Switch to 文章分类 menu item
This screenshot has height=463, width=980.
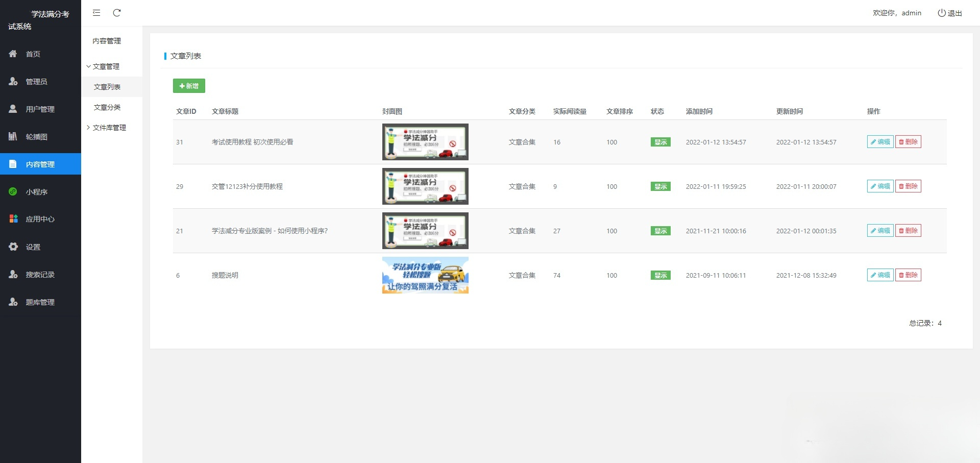point(108,107)
